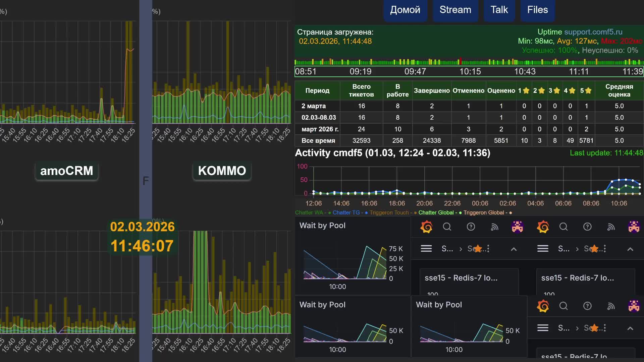Toggle the Chatter Global series in the legend

[x=436, y=213]
